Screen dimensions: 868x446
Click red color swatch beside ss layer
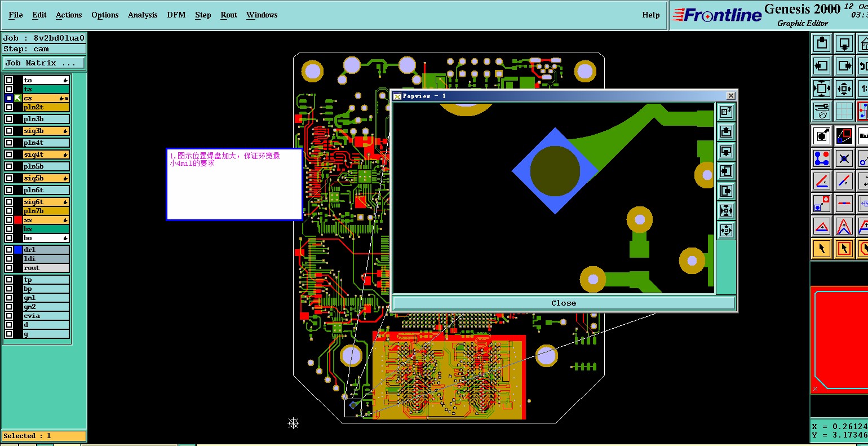coord(18,220)
